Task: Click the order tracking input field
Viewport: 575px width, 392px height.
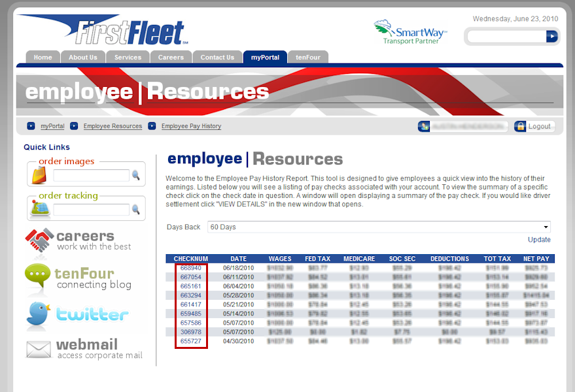Action: tap(91, 210)
